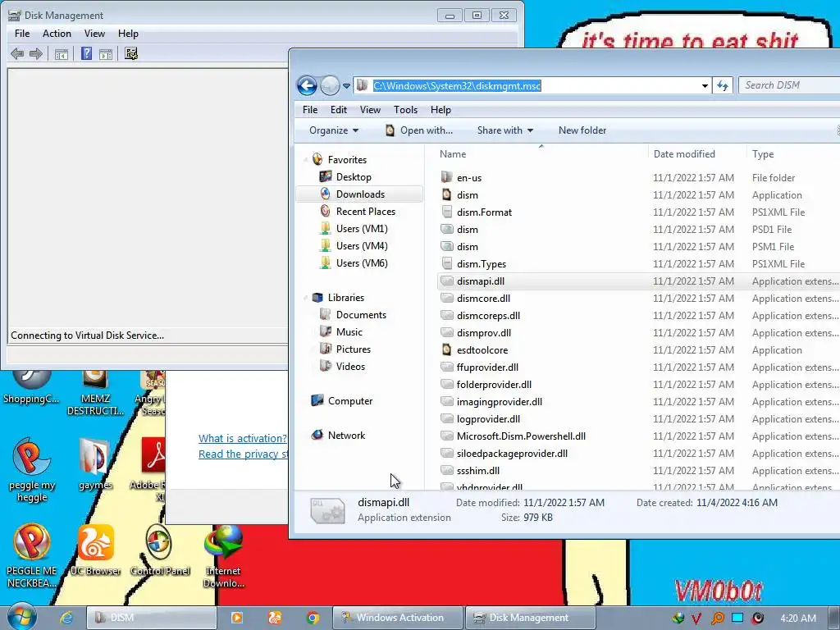Open recent locations dropdown beside navigation arrows
The image size is (840, 630).
pyautogui.click(x=347, y=85)
